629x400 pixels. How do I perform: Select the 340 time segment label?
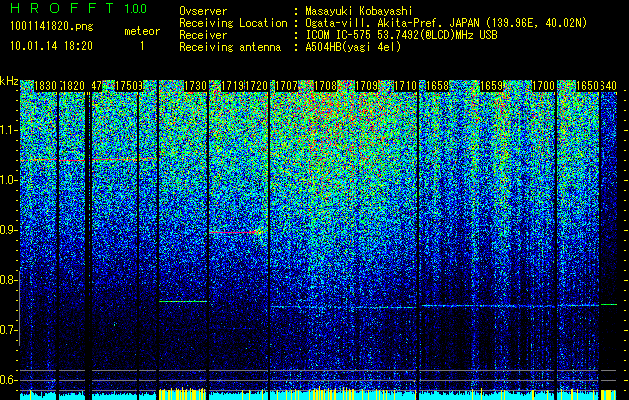[609, 86]
